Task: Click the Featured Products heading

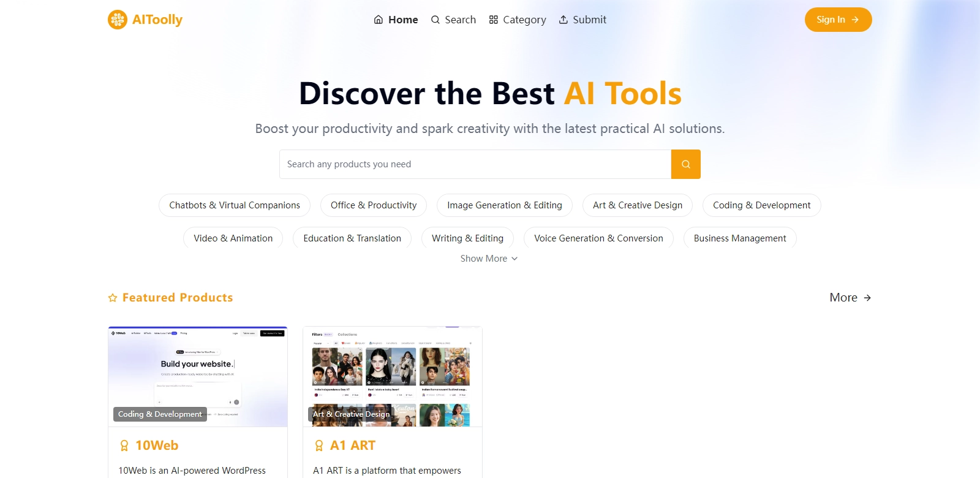Action: (178, 298)
